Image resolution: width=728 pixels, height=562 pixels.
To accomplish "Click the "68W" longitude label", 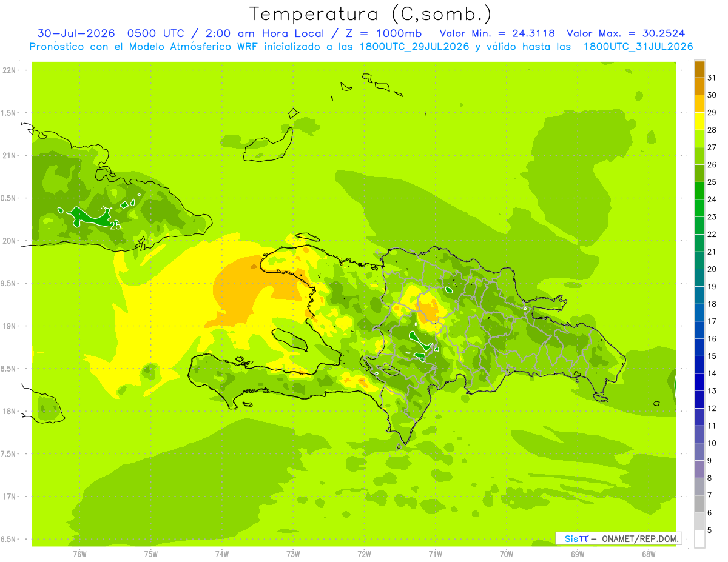I will point(649,554).
